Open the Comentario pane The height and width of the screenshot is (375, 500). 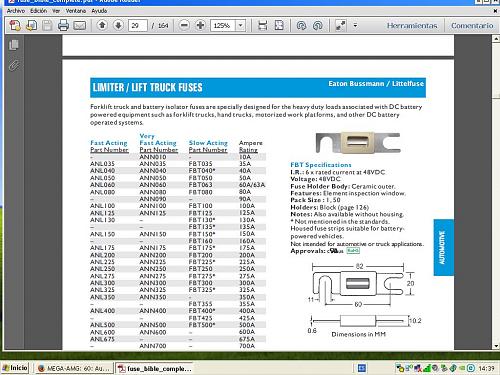472,25
